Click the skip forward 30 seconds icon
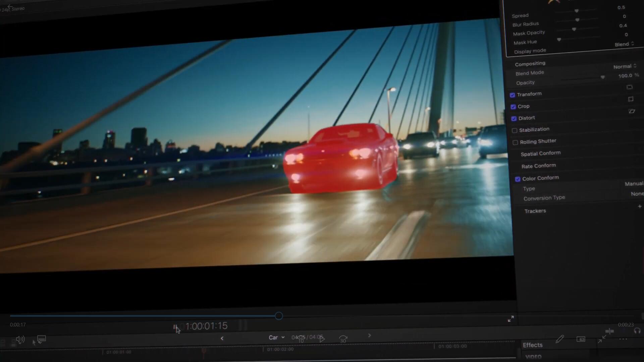644x362 pixels. (x=343, y=339)
